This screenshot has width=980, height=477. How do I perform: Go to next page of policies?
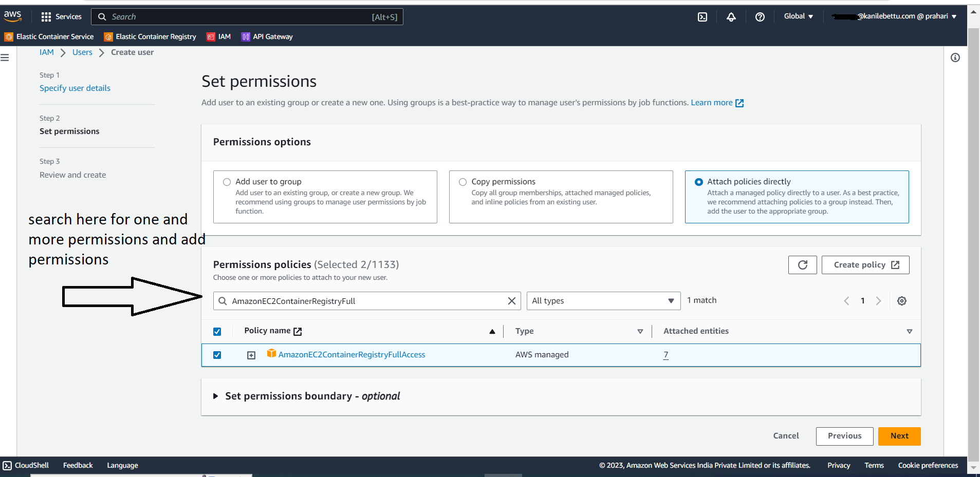(x=879, y=301)
